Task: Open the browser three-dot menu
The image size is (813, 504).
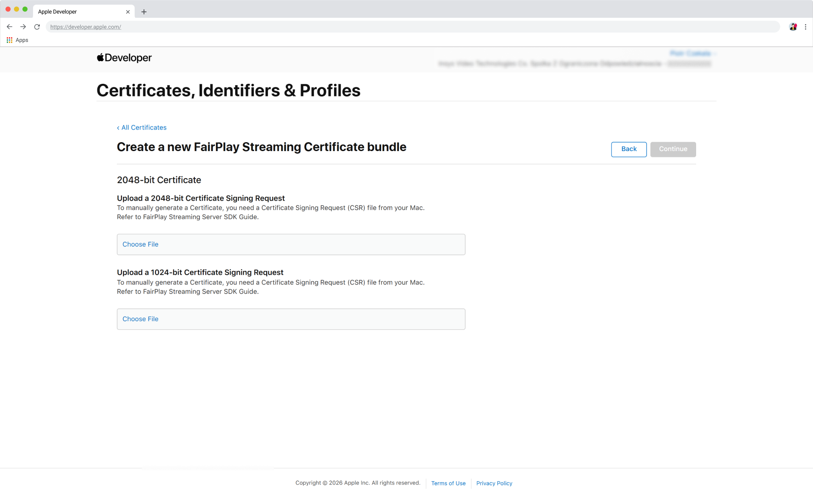Action: click(x=805, y=27)
